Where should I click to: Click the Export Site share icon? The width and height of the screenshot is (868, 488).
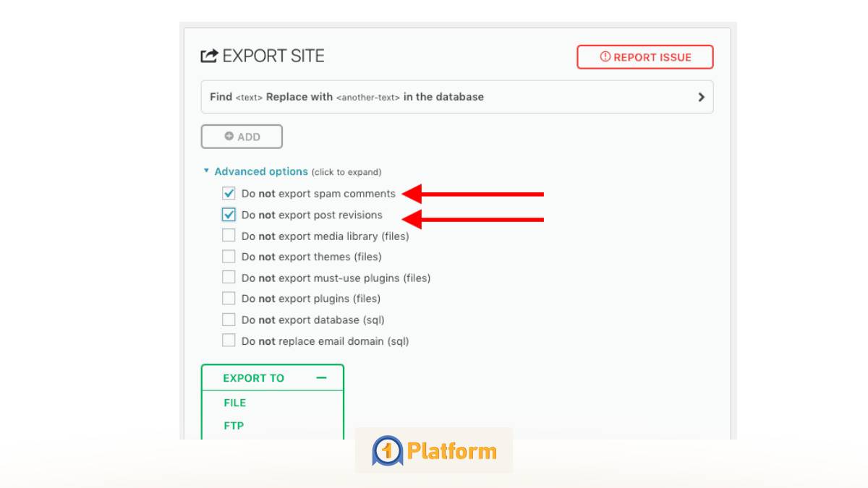click(x=209, y=56)
